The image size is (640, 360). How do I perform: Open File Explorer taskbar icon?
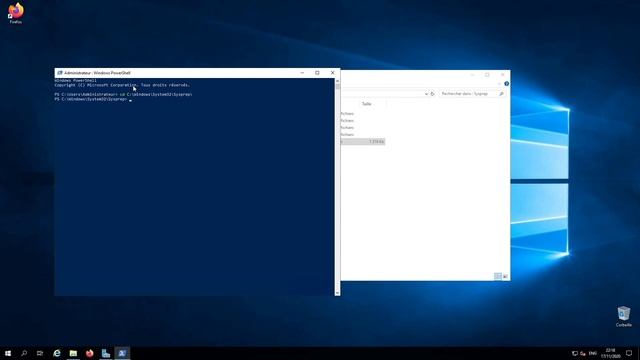(x=73, y=353)
